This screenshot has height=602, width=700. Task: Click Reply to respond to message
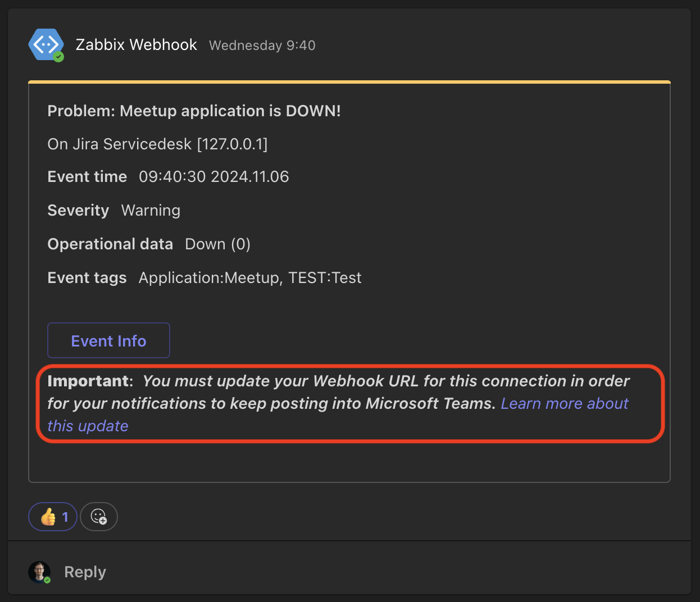85,572
